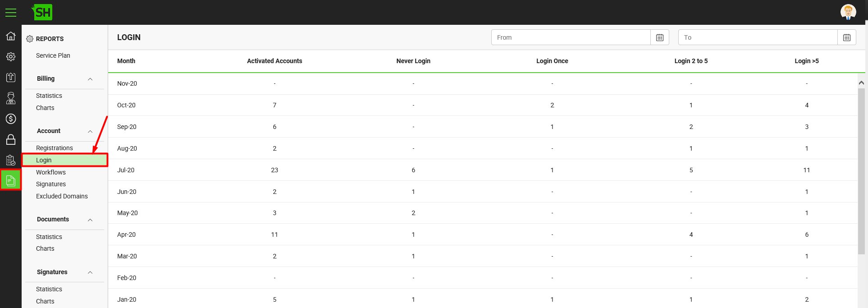
Task: Open Excluded Domains report
Action: (x=62, y=196)
